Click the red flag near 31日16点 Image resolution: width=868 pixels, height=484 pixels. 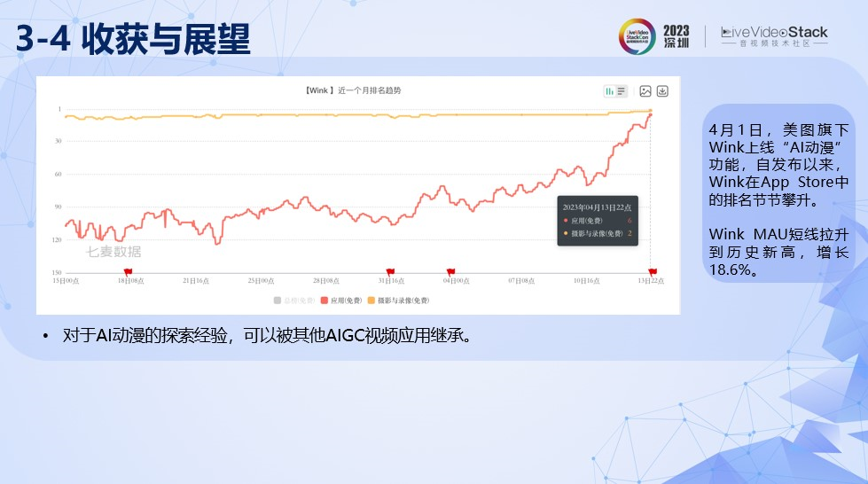coord(390,272)
